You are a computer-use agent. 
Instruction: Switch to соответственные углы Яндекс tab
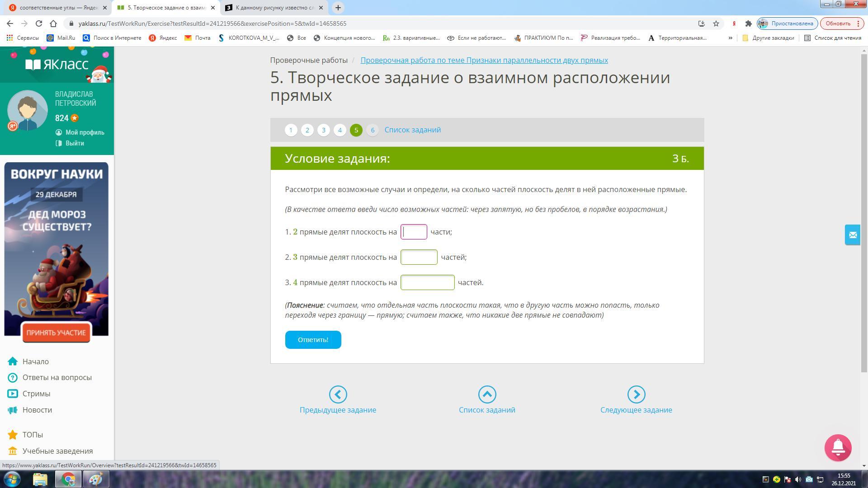[57, 8]
